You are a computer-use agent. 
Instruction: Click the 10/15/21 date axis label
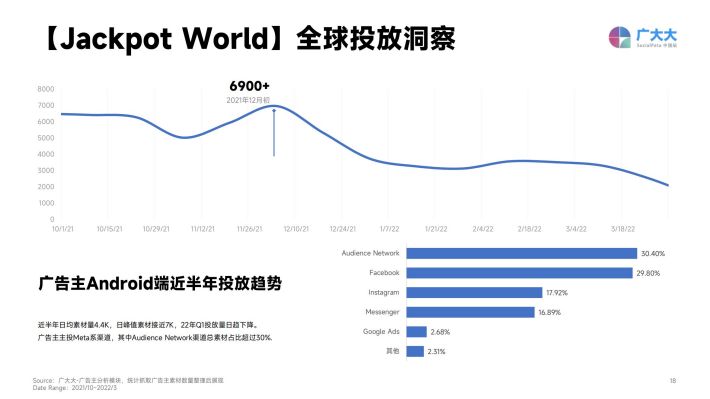click(x=109, y=229)
